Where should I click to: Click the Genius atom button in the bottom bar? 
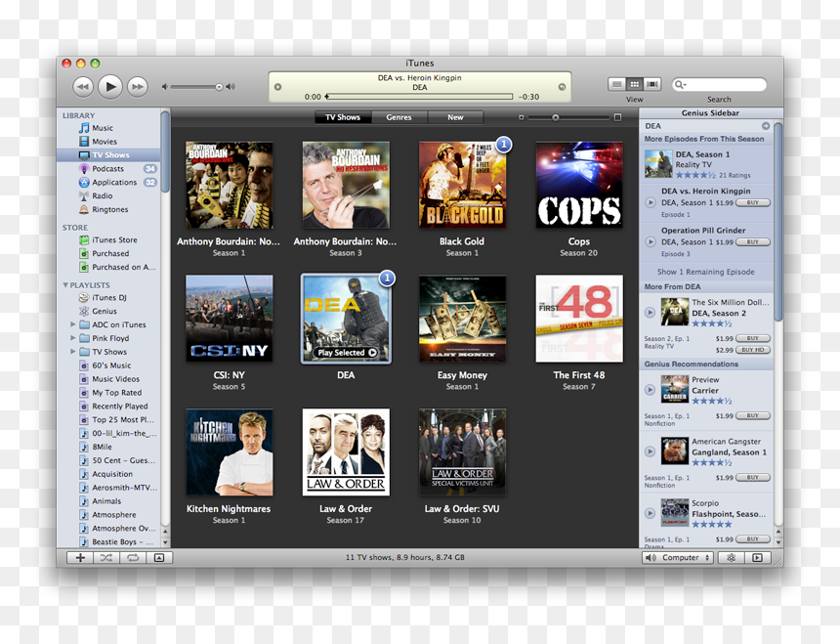(x=731, y=558)
